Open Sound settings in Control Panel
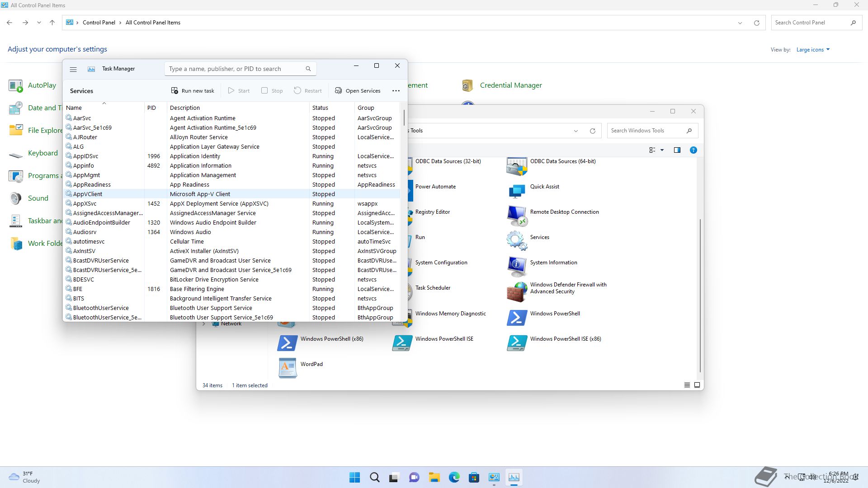868x488 pixels. (28, 198)
